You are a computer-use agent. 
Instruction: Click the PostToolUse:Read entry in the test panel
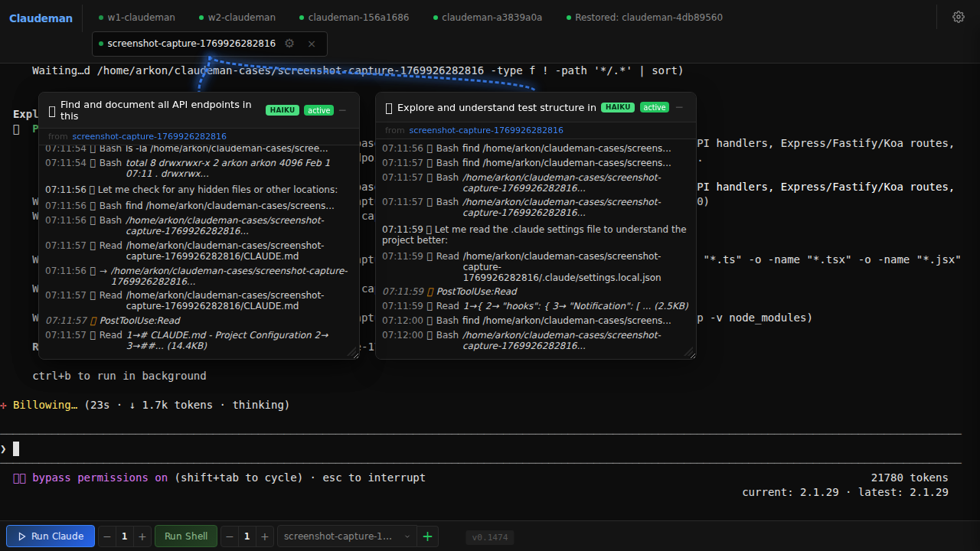click(x=535, y=292)
